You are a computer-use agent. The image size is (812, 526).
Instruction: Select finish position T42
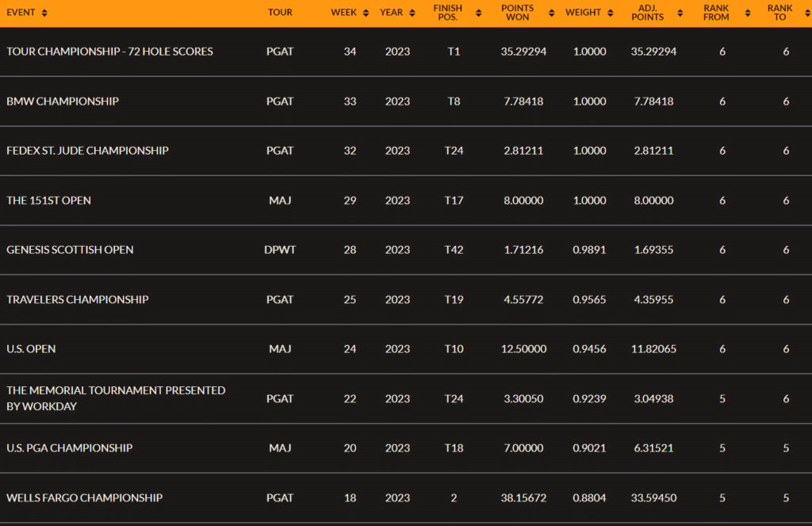[454, 249]
